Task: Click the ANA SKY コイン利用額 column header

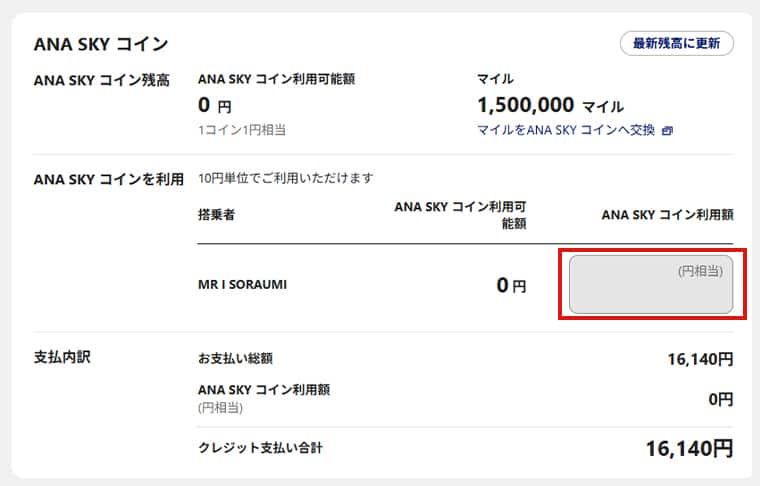Action: pyautogui.click(x=667, y=214)
